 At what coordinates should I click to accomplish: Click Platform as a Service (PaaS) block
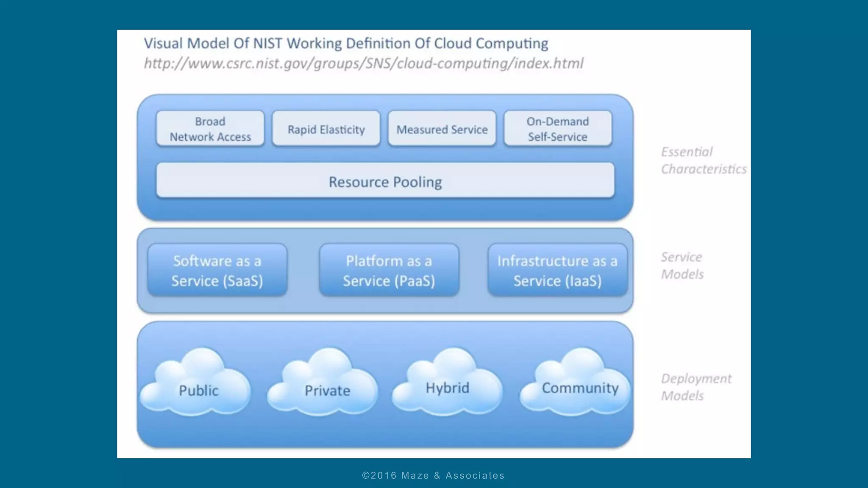click(x=389, y=270)
